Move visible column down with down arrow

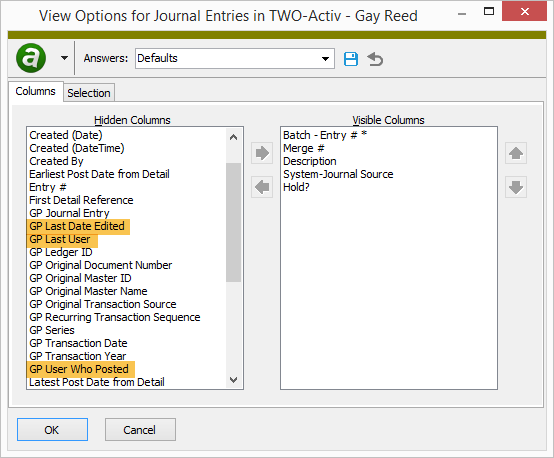pyautogui.click(x=516, y=187)
